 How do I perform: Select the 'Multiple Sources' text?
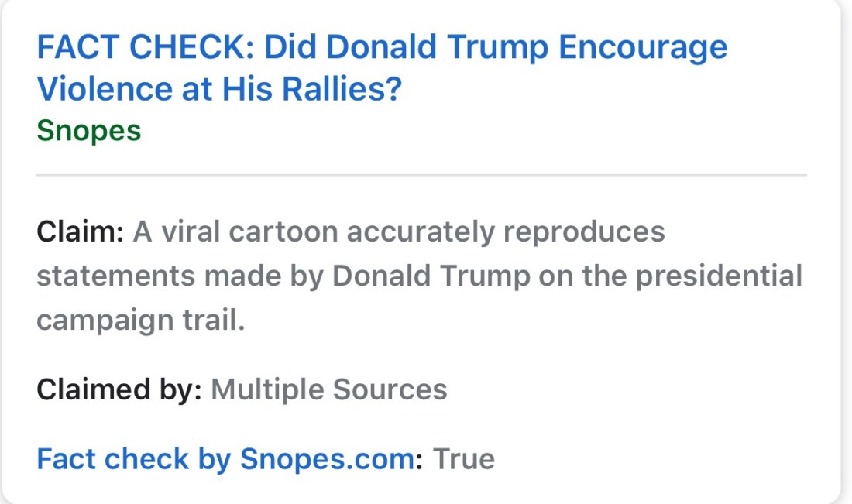(329, 389)
